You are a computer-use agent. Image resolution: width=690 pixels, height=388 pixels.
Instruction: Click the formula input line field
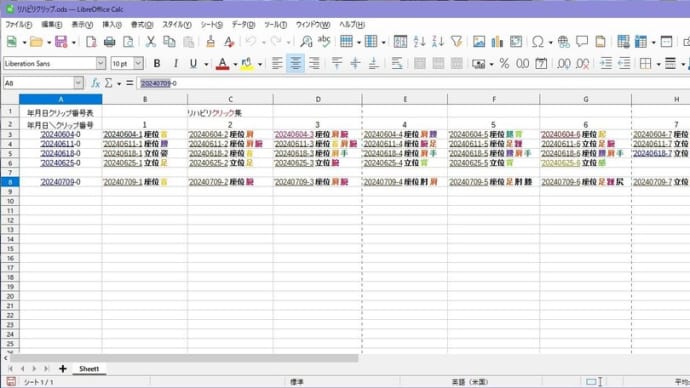(x=413, y=83)
